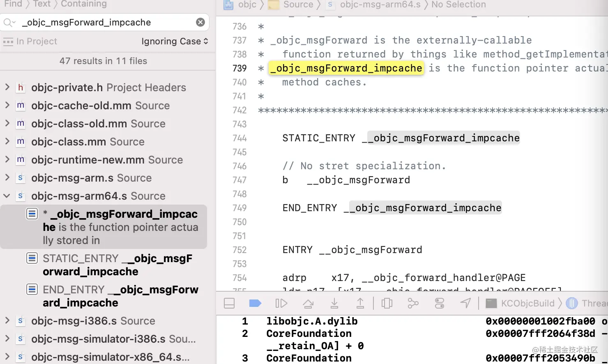
Task: Click line number 739 in gutter
Action: tap(240, 68)
